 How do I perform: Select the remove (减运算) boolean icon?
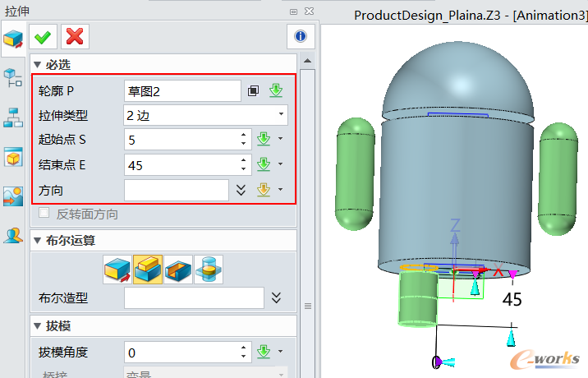pyautogui.click(x=178, y=270)
